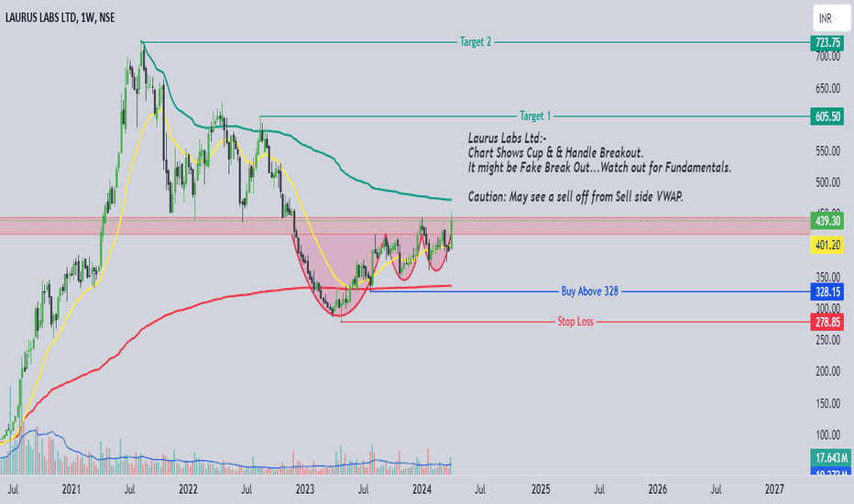854x504 pixels.
Task: Select the 'Chart Shows Cup & & Handle Breakout.' note
Action: [x=555, y=152]
